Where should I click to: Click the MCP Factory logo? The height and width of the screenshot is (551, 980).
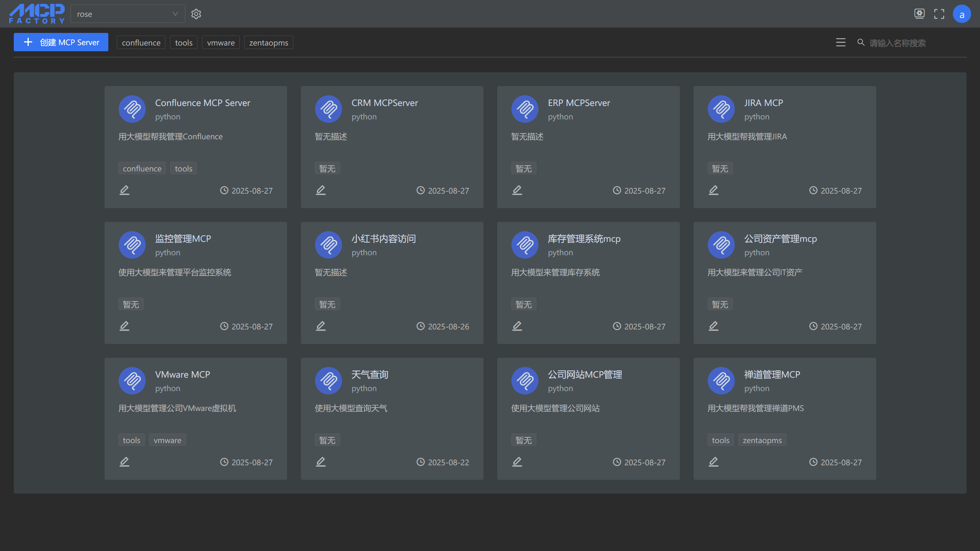point(37,14)
